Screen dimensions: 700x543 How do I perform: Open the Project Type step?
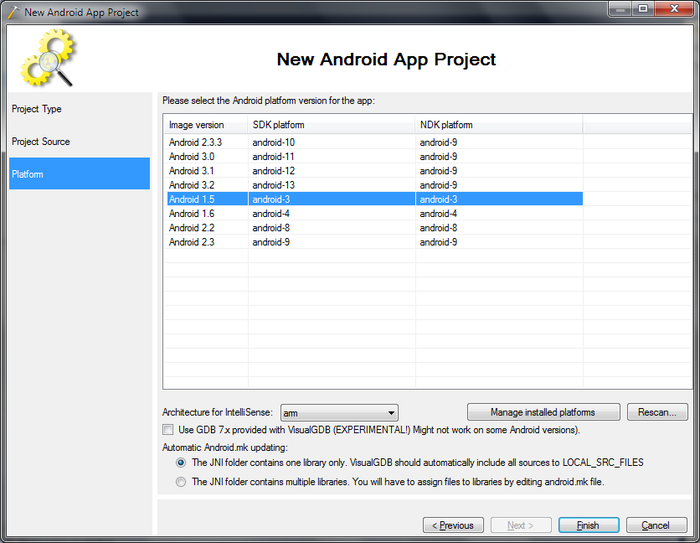pyautogui.click(x=37, y=109)
